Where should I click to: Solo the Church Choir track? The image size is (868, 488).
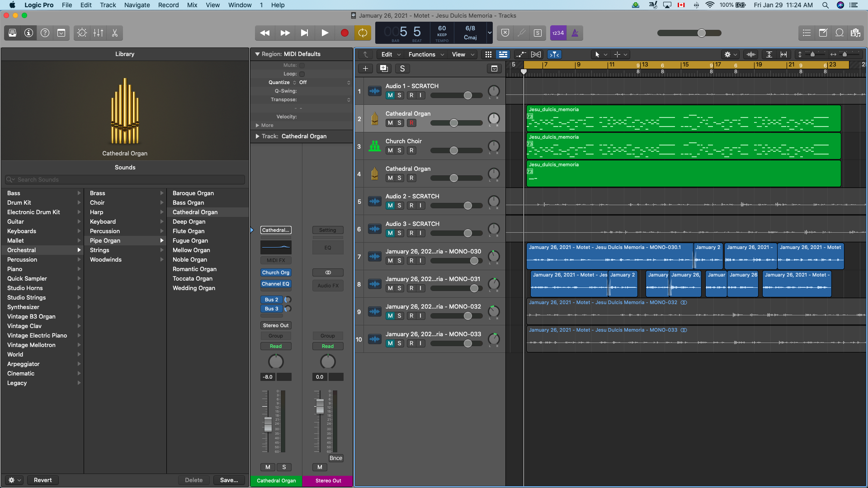tap(399, 150)
